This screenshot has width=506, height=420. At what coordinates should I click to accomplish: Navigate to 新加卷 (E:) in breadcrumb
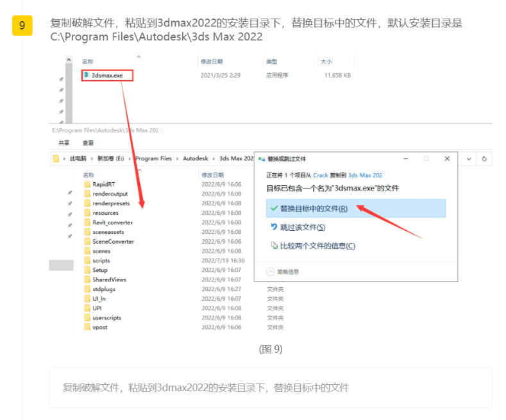pos(111,158)
